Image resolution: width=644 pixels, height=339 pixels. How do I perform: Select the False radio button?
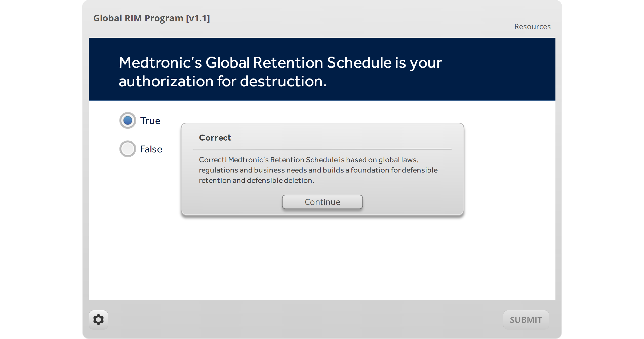(128, 149)
